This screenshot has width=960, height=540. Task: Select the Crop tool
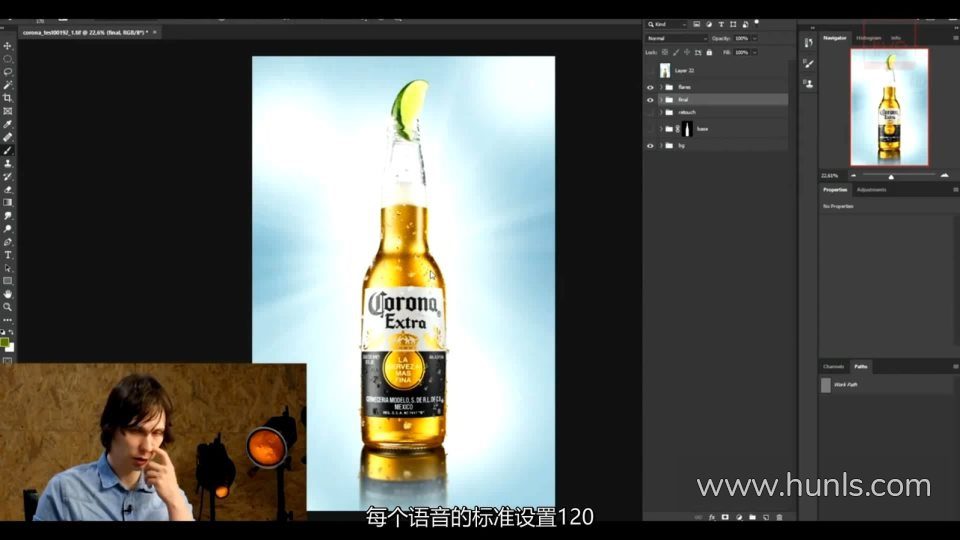[7, 98]
